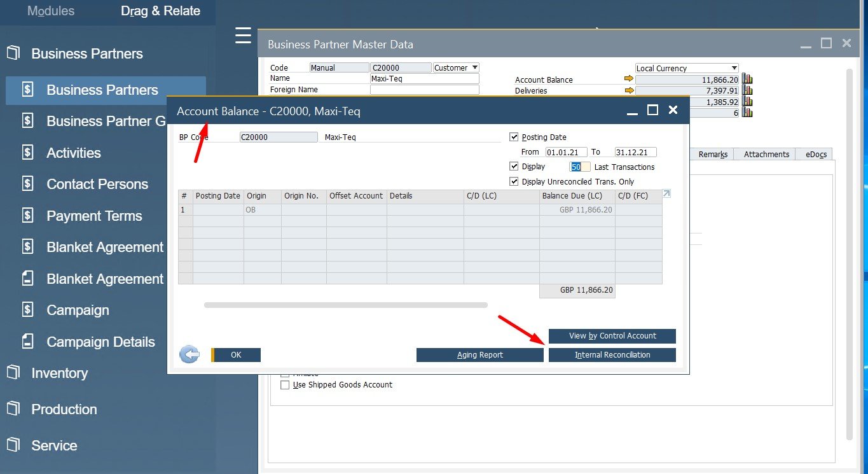Click the horizontal scrollbar under the table
The height and width of the screenshot is (474, 868).
345,305
